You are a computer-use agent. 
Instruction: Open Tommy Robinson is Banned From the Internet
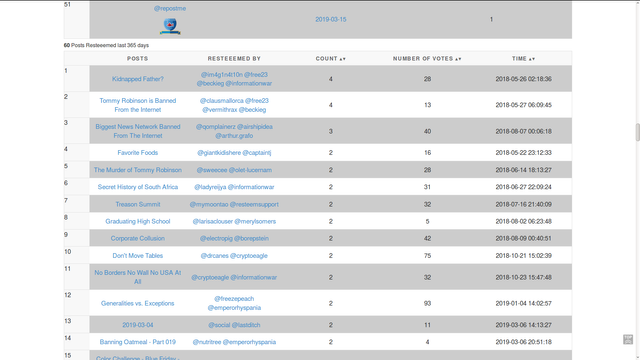tap(138, 105)
